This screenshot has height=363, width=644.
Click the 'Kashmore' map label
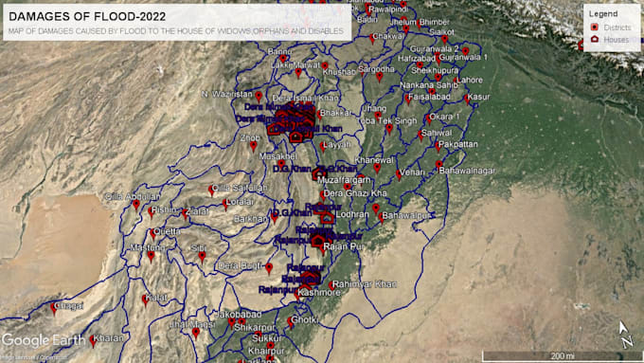click(x=319, y=293)
